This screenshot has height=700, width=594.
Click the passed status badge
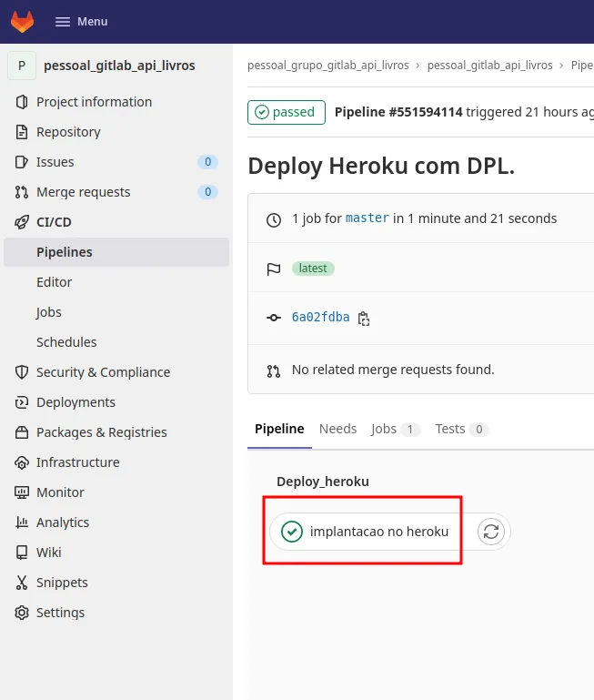(x=286, y=112)
